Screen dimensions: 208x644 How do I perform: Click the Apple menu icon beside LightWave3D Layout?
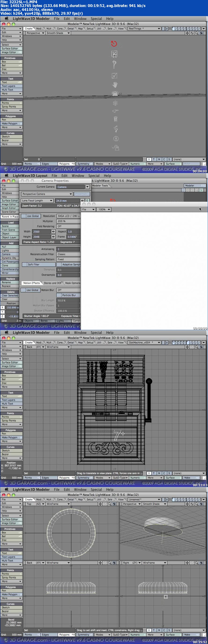[7, 175]
